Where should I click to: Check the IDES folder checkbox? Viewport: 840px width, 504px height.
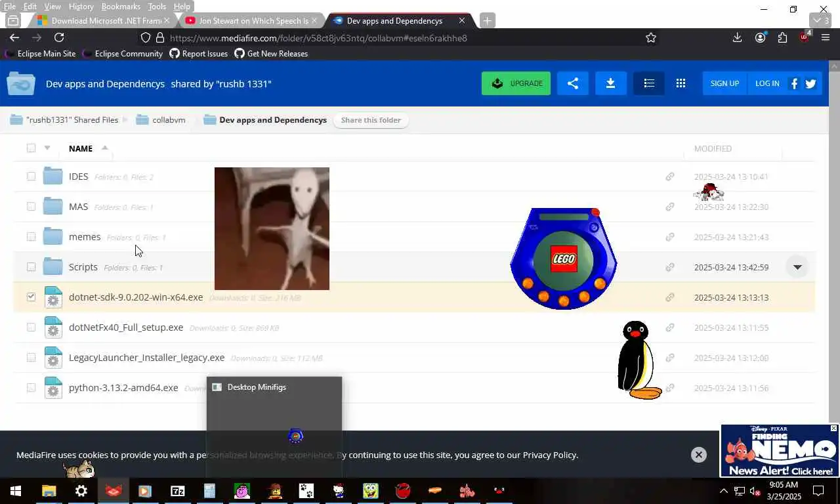click(x=31, y=177)
